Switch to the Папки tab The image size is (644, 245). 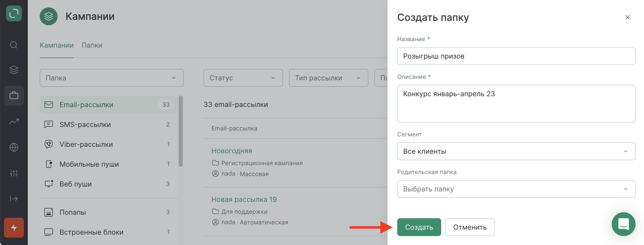click(92, 45)
